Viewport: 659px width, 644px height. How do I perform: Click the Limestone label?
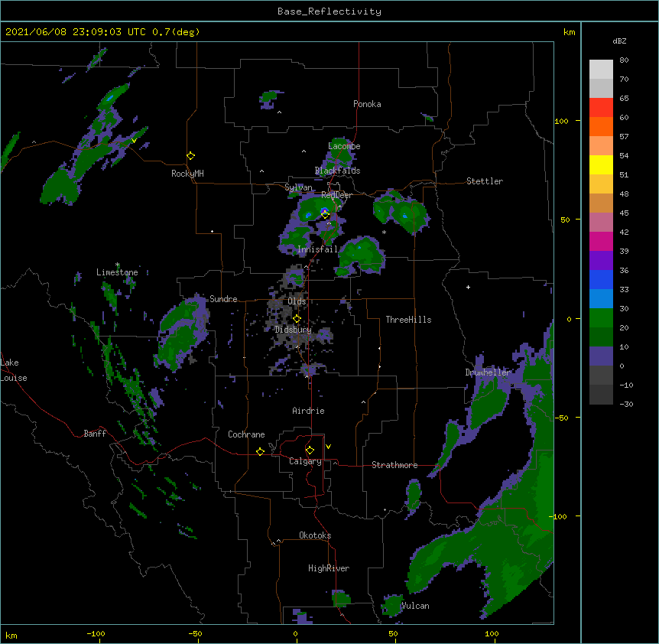coord(117,272)
